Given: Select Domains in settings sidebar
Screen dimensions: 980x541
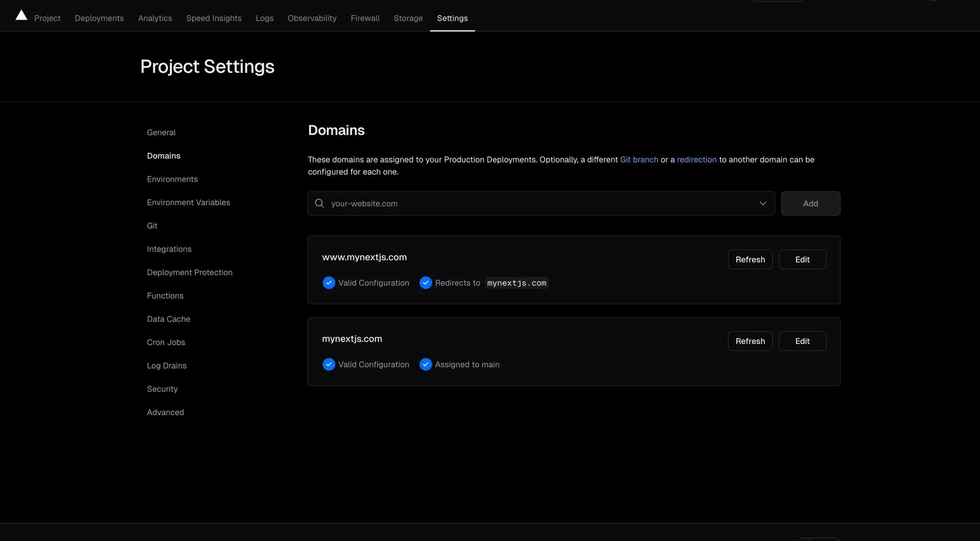Looking at the screenshot, I should tap(163, 156).
